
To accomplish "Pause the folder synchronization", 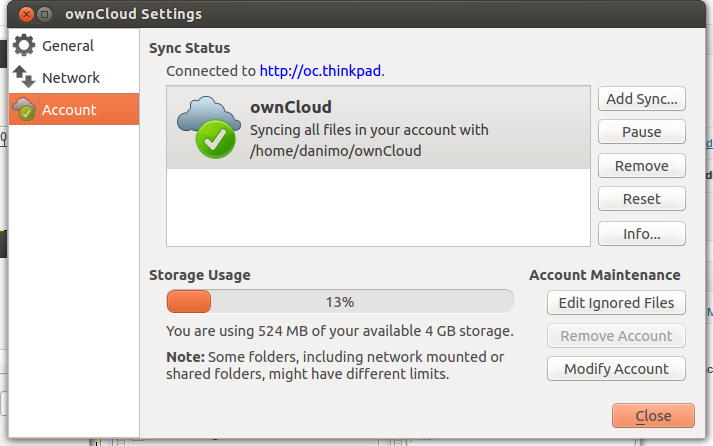I will pyautogui.click(x=642, y=132).
